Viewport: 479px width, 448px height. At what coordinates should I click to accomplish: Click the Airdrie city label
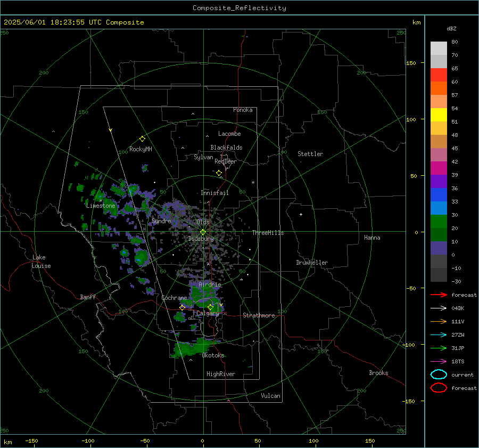(x=210, y=284)
